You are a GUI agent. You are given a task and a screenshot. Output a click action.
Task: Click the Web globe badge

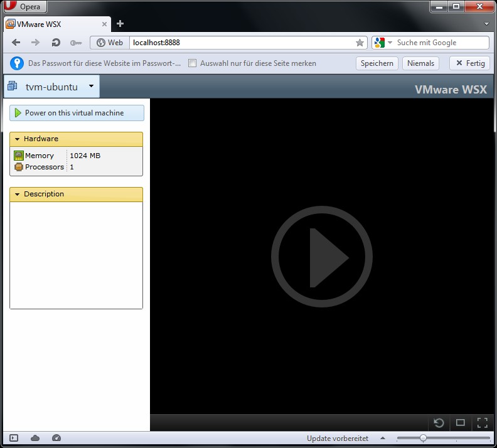[110, 43]
